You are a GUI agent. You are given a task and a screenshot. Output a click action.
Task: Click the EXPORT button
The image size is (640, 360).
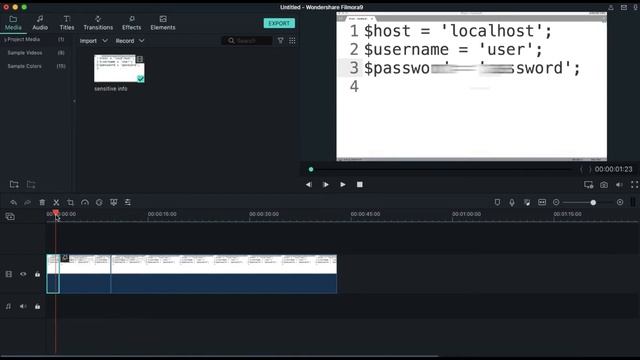(x=279, y=23)
